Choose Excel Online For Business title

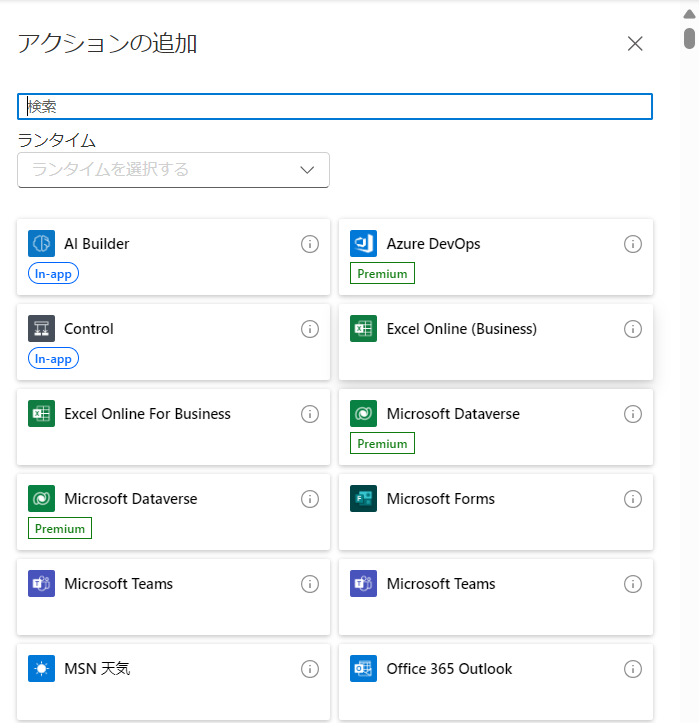(x=147, y=414)
